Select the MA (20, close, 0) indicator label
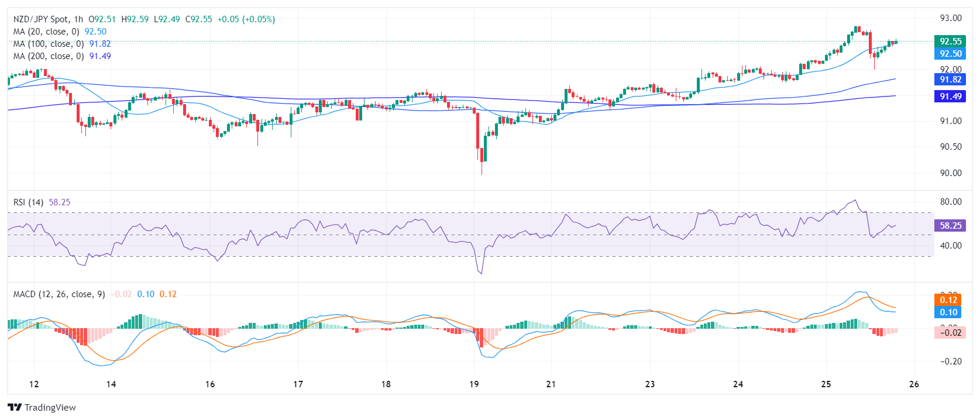This screenshot has height=420, width=980. click(x=46, y=32)
